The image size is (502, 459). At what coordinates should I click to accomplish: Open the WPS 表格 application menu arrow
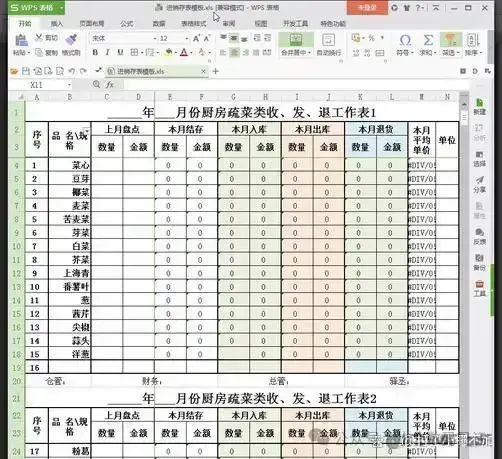click(x=62, y=7)
